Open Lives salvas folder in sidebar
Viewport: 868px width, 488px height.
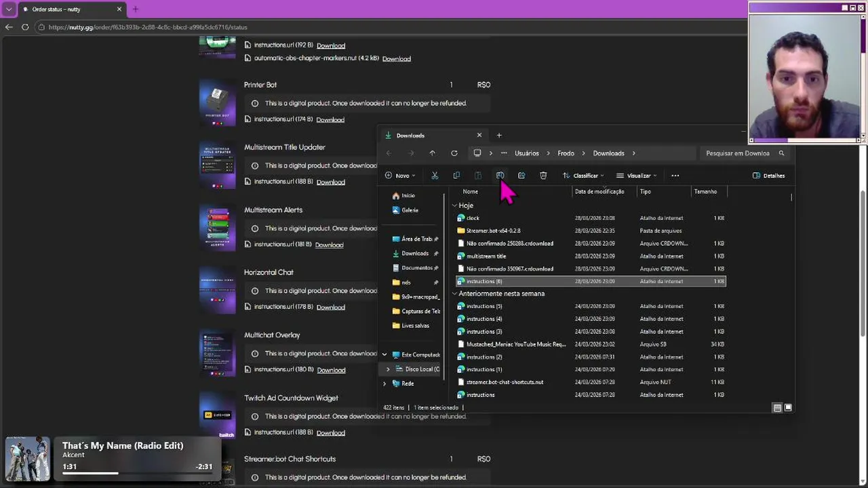pyautogui.click(x=415, y=325)
